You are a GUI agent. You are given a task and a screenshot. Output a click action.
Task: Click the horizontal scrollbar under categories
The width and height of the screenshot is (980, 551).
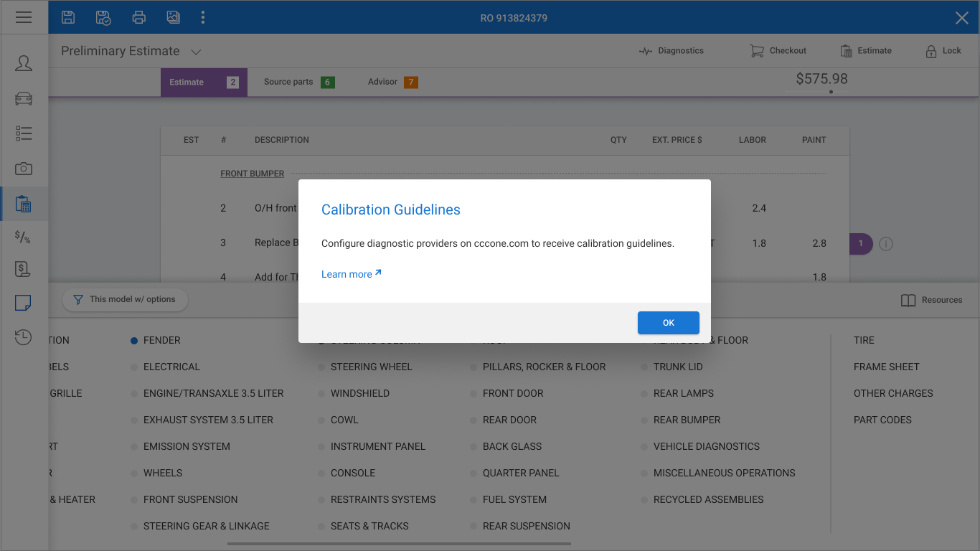coord(399,544)
